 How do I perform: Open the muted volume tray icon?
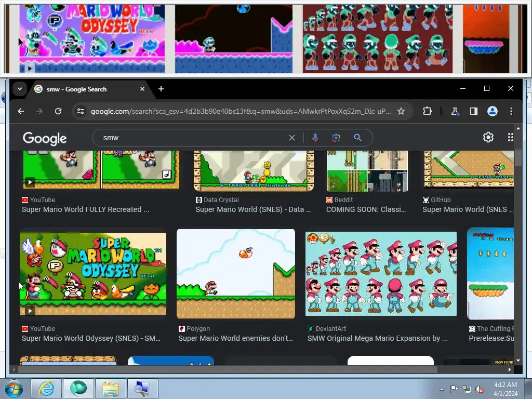[x=480, y=389]
